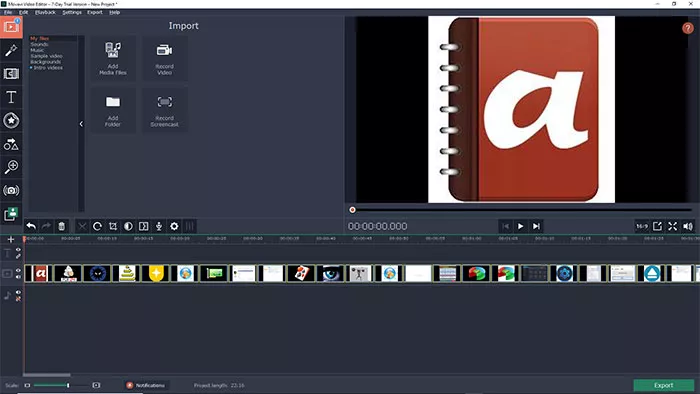The height and width of the screenshot is (394, 700).
Task: Open the Import tab in the sidebar
Action: point(11,27)
